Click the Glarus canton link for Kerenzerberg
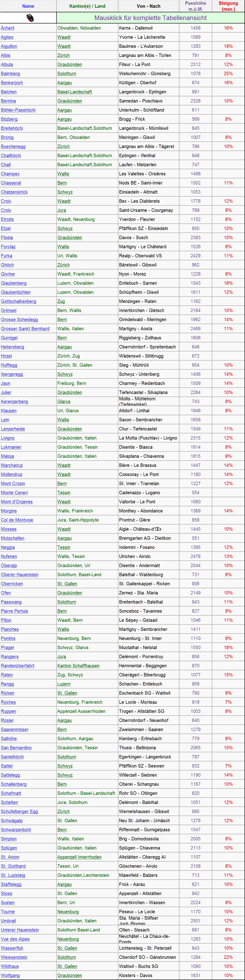The width and height of the screenshot is (245, 980). click(x=64, y=402)
